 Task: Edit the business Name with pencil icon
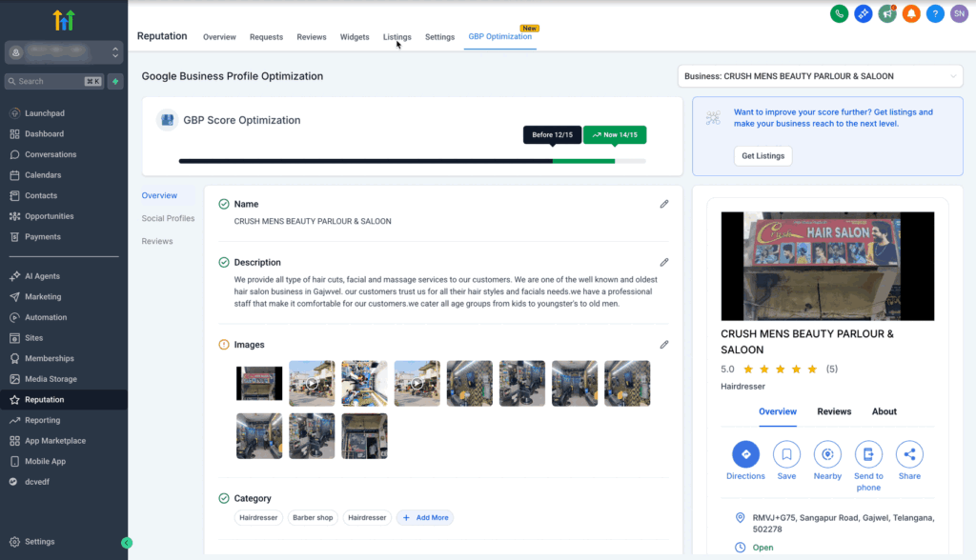click(x=664, y=204)
